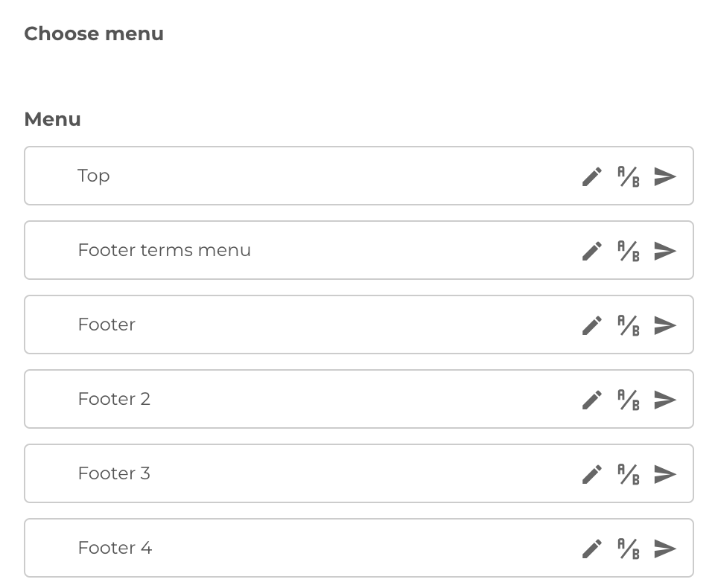Edit the Footer 4 menu
The height and width of the screenshot is (588, 715).
(591, 548)
